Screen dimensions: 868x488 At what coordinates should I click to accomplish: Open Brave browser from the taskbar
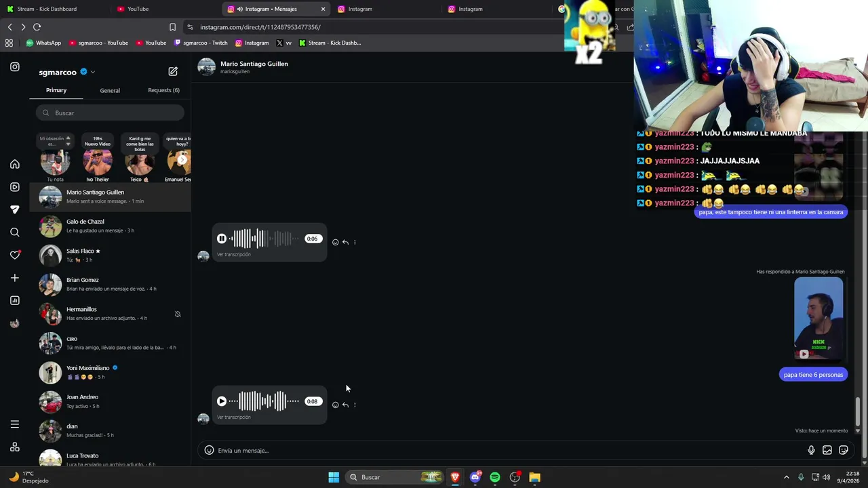click(455, 477)
